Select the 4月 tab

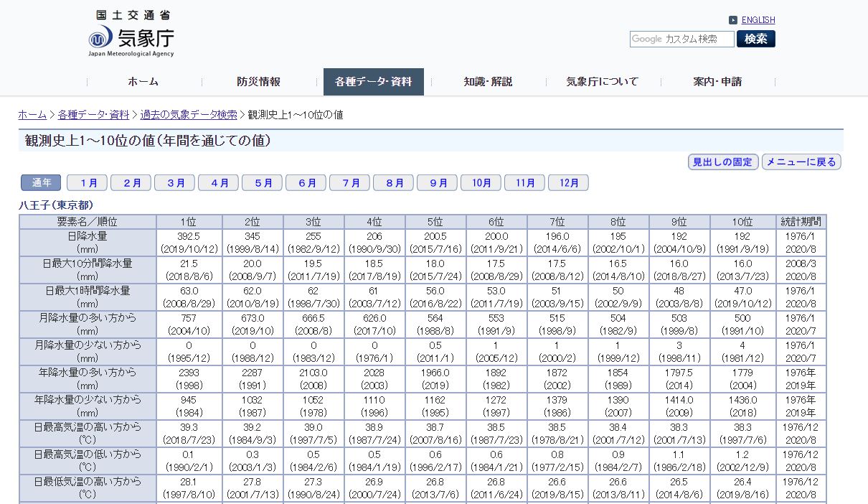[218, 183]
